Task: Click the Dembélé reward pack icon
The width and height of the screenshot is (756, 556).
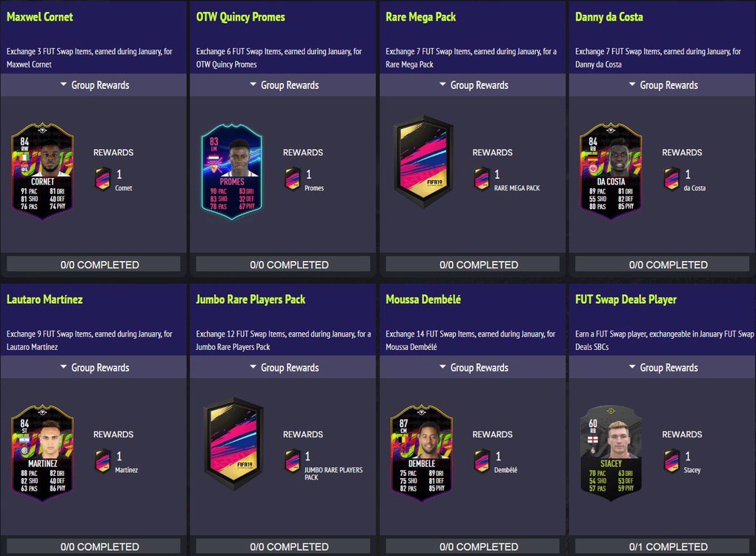Action: [x=482, y=460]
